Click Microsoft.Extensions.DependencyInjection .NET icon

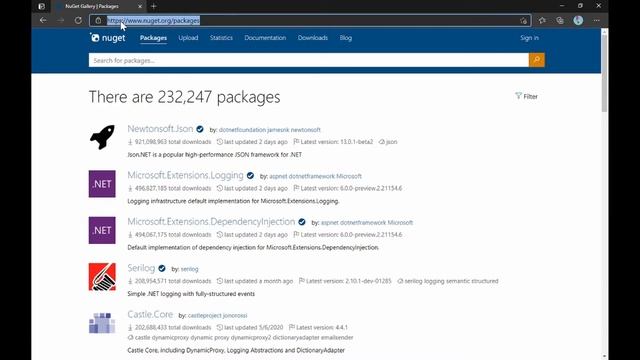102,230
